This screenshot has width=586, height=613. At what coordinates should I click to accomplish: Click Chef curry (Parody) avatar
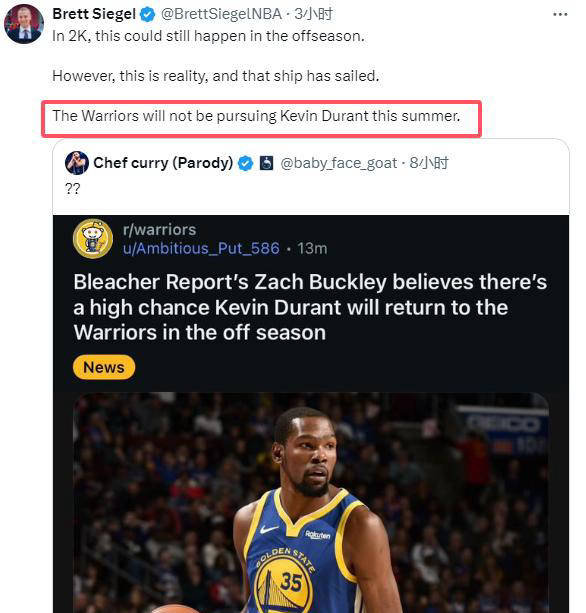coord(77,163)
